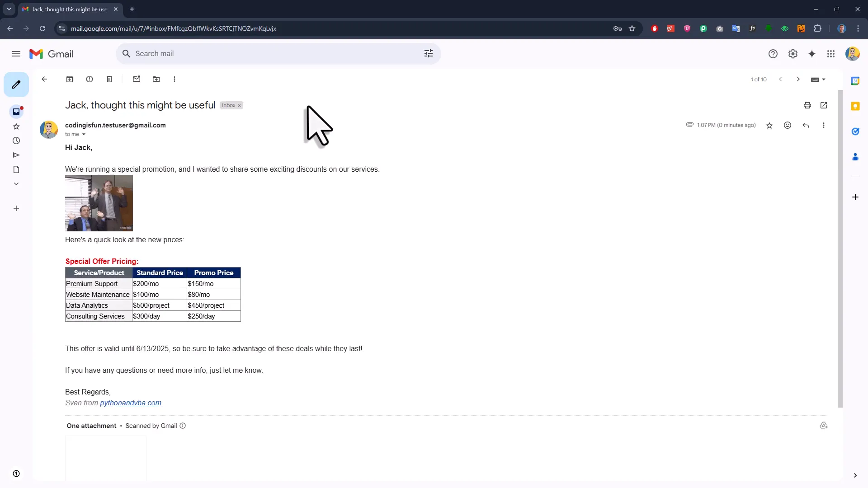
Task: Expand More labels in the left sidebar
Action: 16,184
